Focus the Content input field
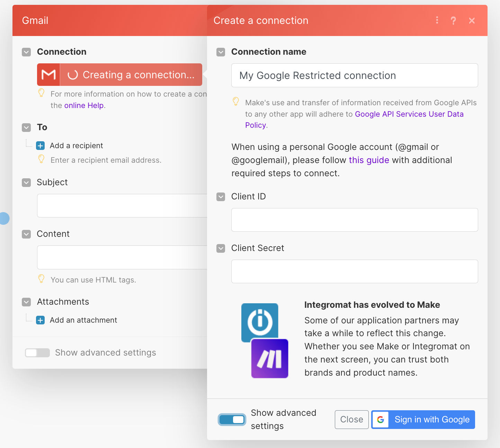 point(122,257)
